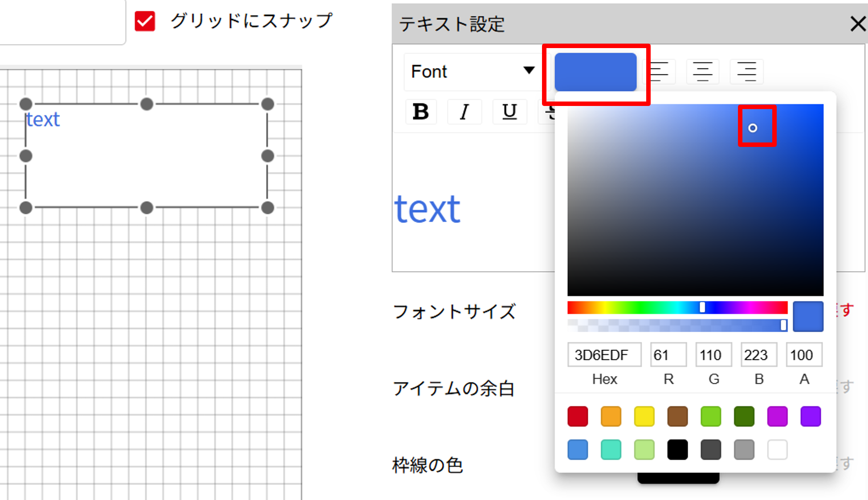Screen dimensions: 868x500
Task: Pick the orange preset swatch
Action: (611, 416)
